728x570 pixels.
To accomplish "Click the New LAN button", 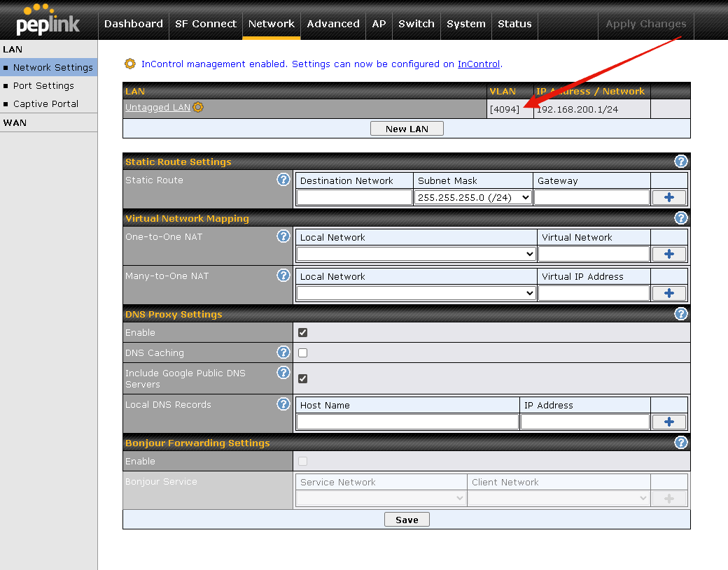I will (x=407, y=129).
